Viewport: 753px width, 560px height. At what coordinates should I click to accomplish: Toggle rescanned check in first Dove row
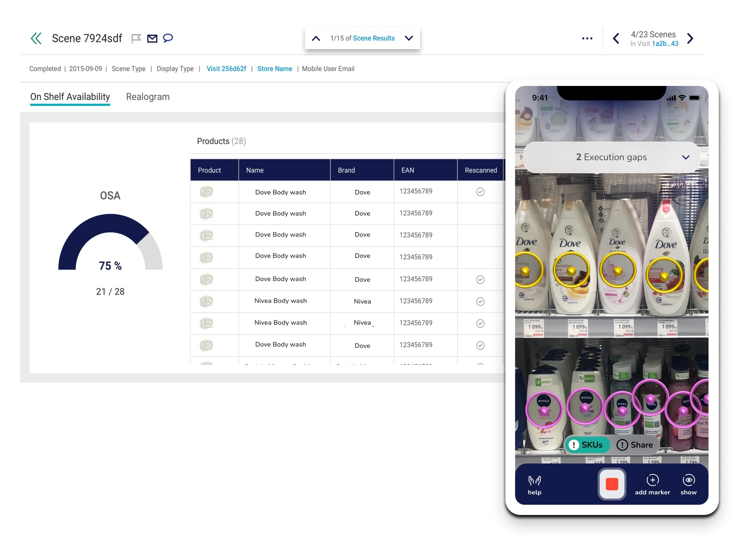[x=480, y=192]
